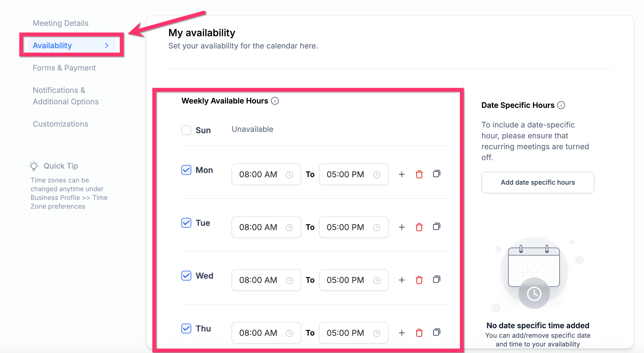Remove Wednesday's time range with the trash icon
Viewport: 644px width, 353px height.
point(419,280)
